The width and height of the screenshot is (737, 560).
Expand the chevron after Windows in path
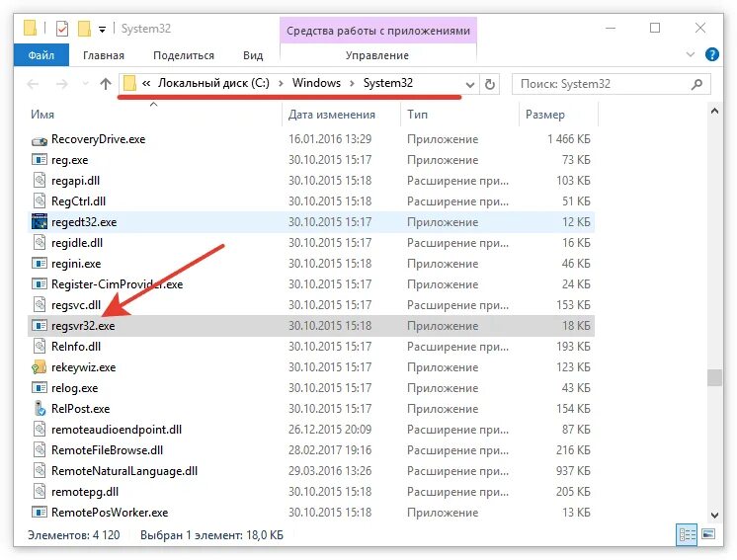352,84
